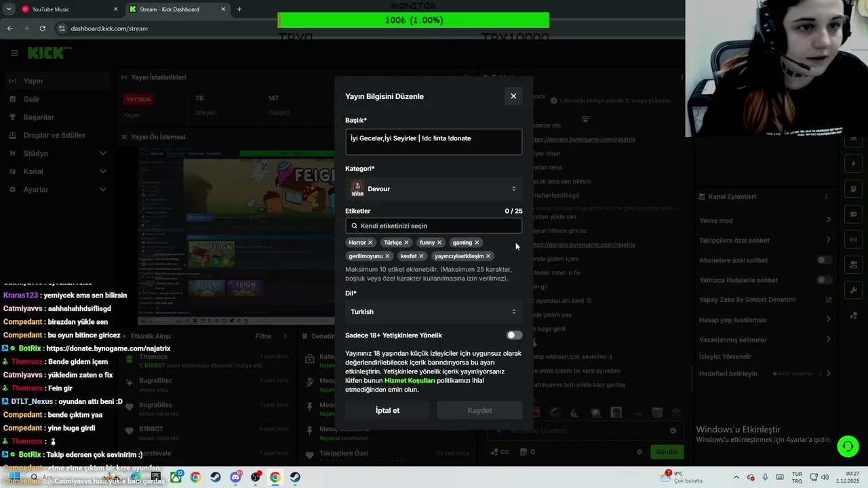Open the wrench tools panel in right sidebar

pos(854,290)
